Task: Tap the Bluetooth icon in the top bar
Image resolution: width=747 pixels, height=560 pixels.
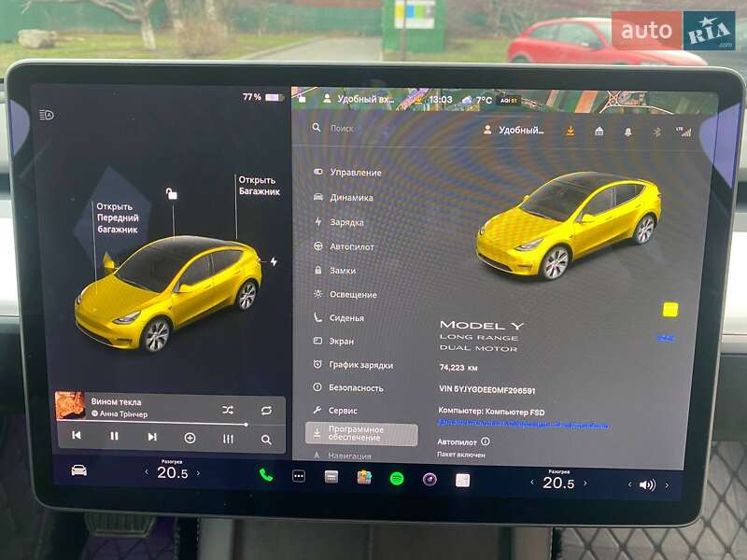Action: (656, 133)
